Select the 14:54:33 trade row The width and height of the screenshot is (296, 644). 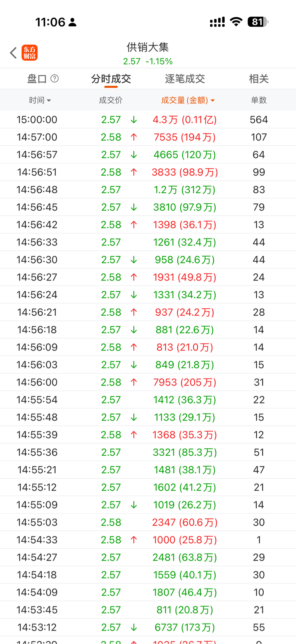(148, 539)
